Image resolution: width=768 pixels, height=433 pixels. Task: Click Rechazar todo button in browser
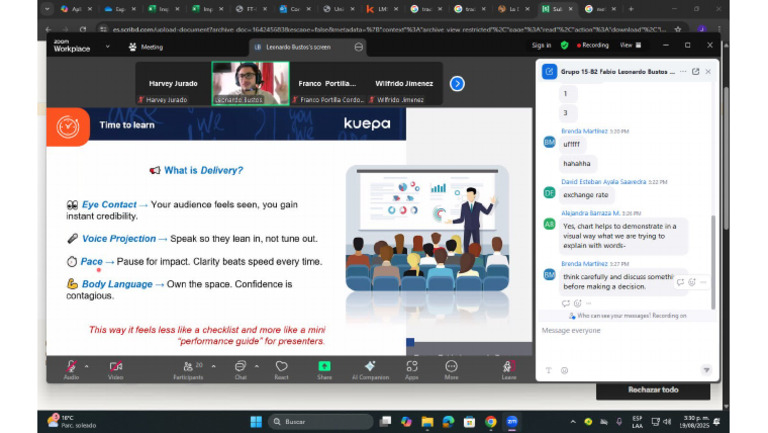pos(653,390)
